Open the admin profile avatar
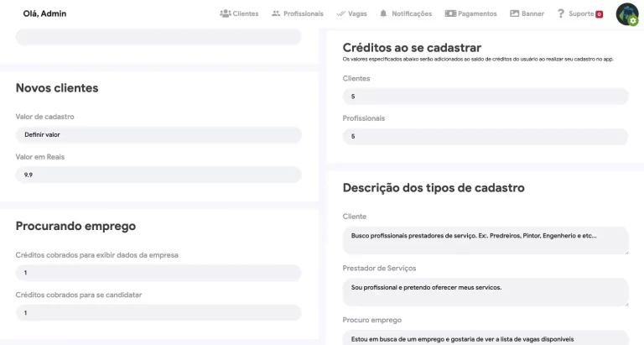 (x=627, y=14)
